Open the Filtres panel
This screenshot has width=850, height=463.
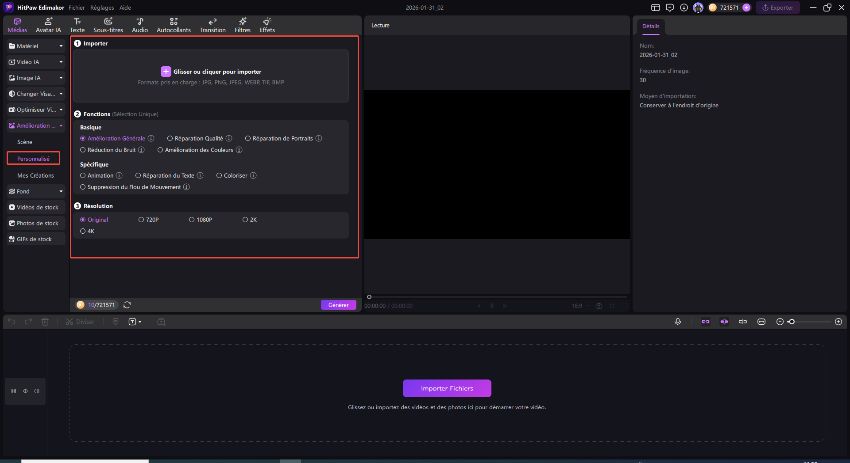243,23
